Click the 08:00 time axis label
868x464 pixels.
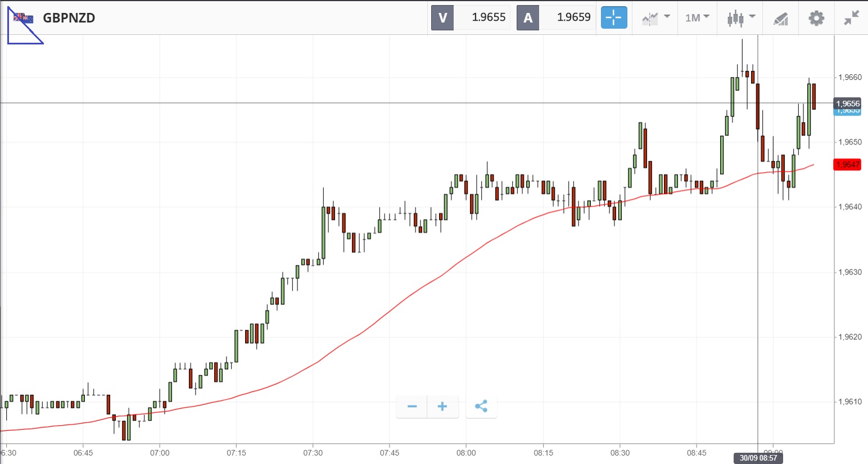pos(466,453)
